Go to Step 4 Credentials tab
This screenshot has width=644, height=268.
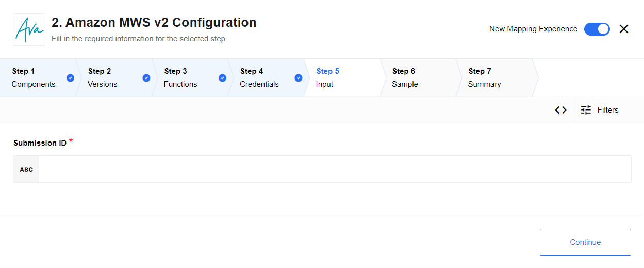tap(259, 78)
